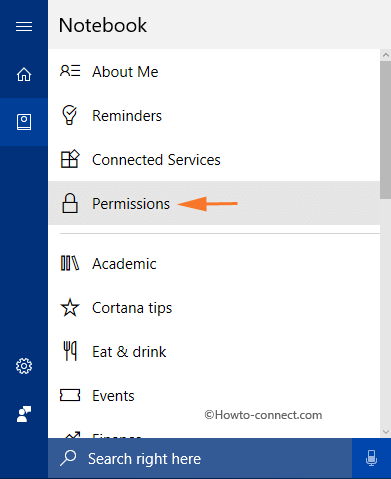
Task: Click the Academic books icon
Action: 70,263
